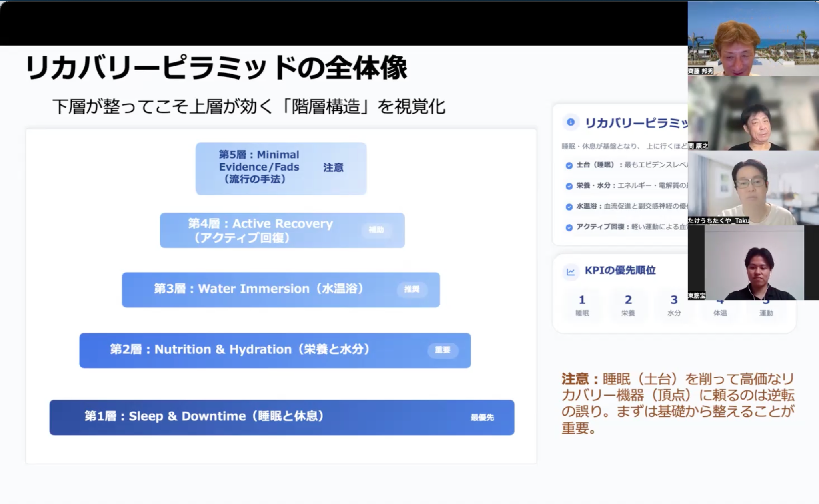
Task: Click the 最優先 badge on Sleep layer
Action: pyautogui.click(x=482, y=418)
